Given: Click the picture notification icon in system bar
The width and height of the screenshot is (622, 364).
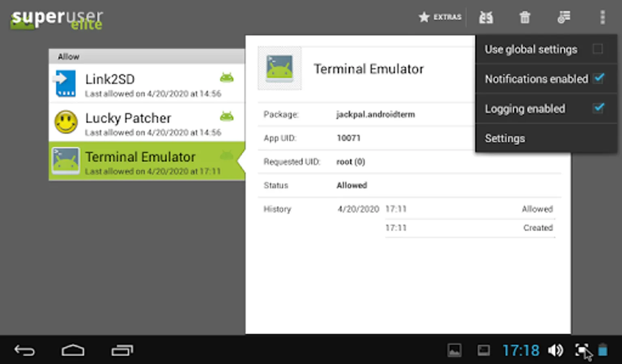Looking at the screenshot, I should (x=454, y=350).
